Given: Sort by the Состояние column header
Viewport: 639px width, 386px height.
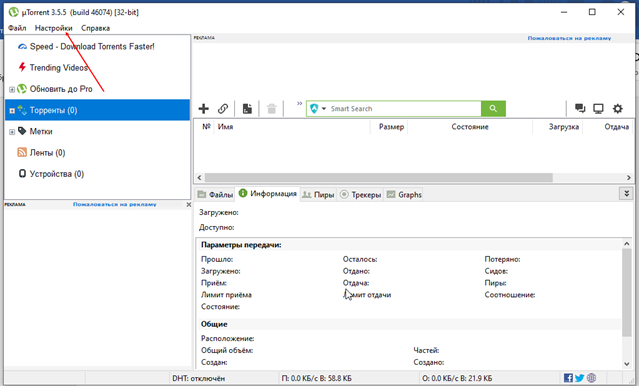Looking at the screenshot, I should click(469, 127).
